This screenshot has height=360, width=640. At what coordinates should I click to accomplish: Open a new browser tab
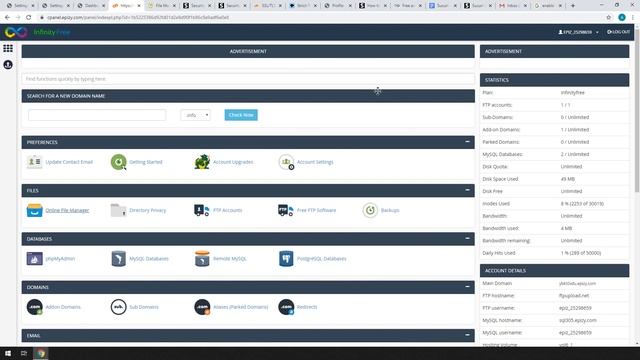point(573,6)
